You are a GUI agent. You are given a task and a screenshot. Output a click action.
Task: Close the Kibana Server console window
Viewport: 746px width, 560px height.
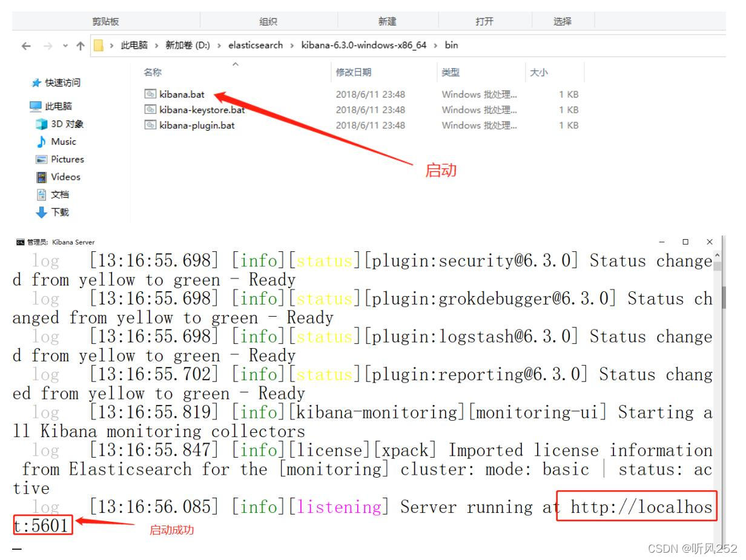(x=710, y=242)
